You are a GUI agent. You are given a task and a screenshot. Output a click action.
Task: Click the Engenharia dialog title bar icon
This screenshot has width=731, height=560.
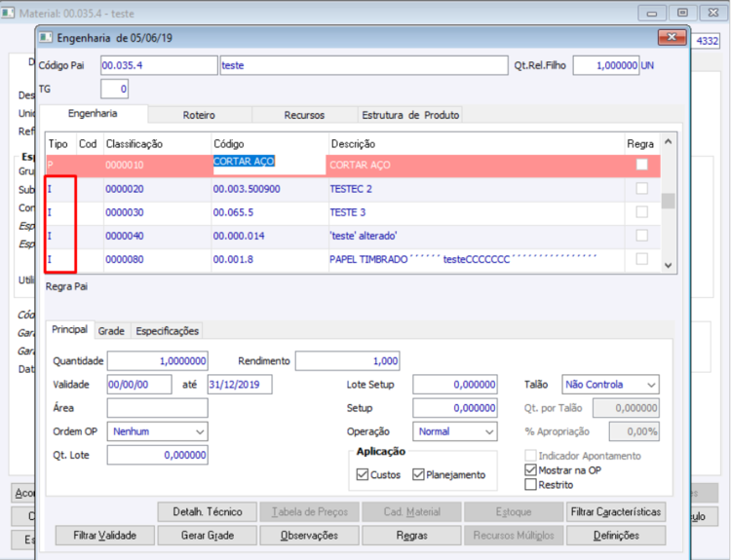click(x=47, y=38)
